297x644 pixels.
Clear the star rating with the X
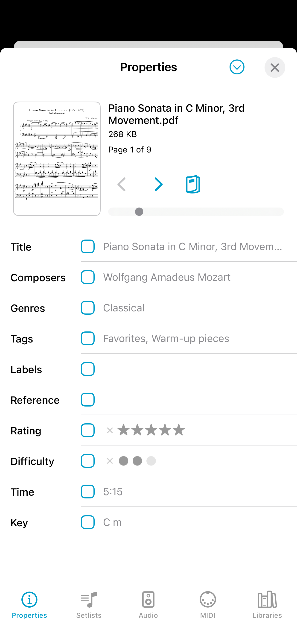(x=110, y=430)
